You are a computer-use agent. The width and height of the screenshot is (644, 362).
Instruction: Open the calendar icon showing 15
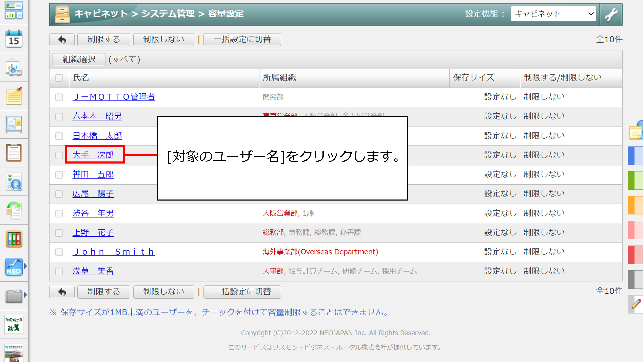click(14, 39)
